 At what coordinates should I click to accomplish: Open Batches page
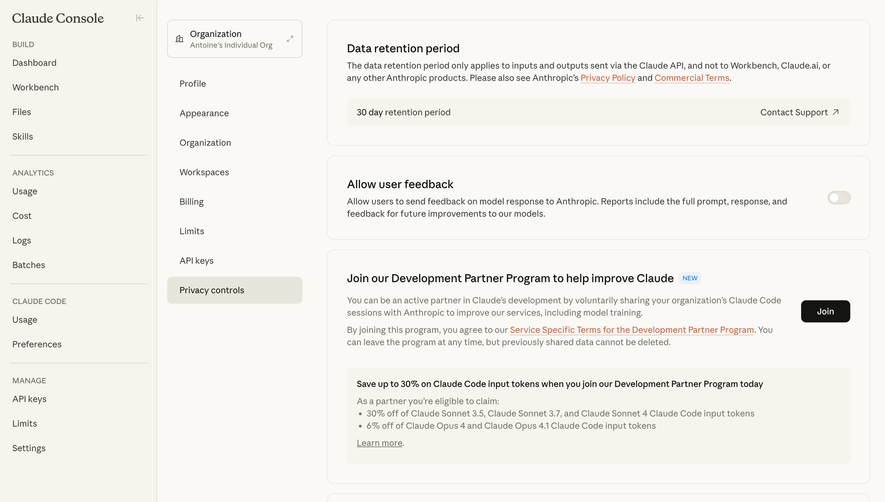pos(29,265)
